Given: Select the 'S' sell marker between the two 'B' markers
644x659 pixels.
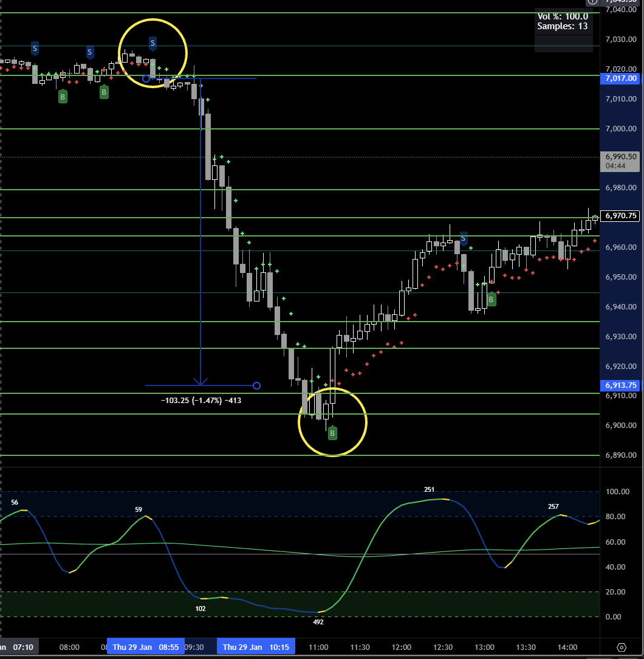Looking at the screenshot, I should pos(89,52).
